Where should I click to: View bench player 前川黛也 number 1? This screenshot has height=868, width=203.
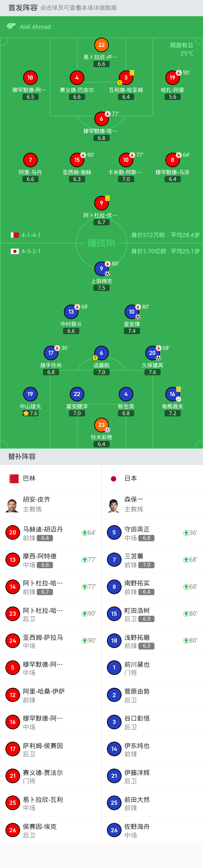pyautogui.click(x=152, y=667)
